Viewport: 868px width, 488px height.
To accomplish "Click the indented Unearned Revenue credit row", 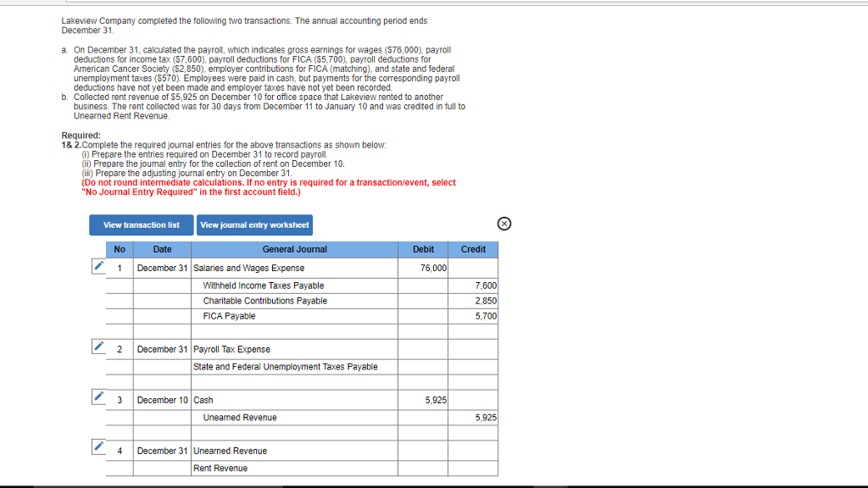I will pos(294,418).
